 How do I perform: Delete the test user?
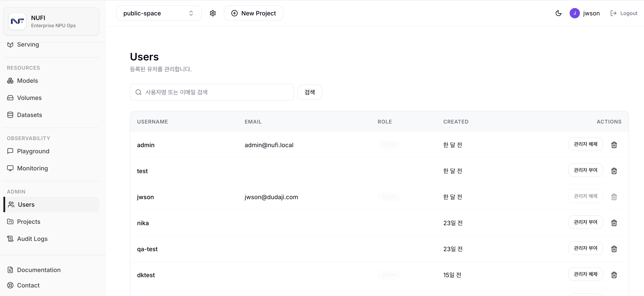point(614,171)
